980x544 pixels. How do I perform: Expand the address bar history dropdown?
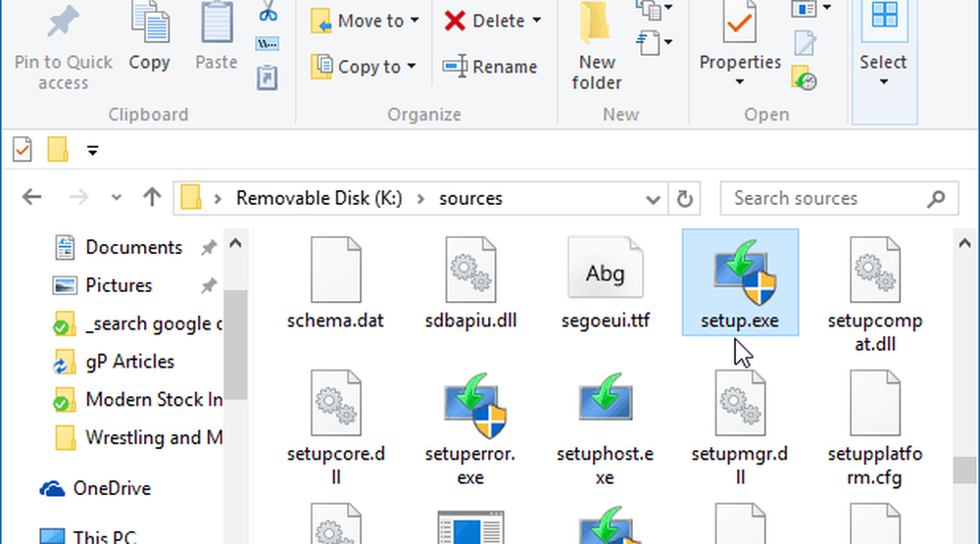tap(654, 198)
